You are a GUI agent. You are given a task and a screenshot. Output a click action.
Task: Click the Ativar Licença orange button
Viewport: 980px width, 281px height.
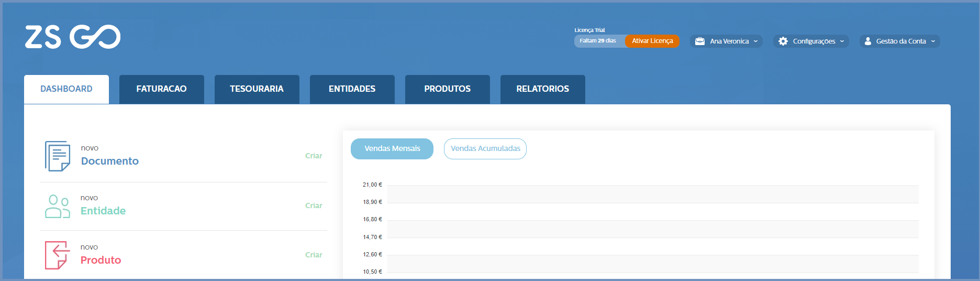pyautogui.click(x=652, y=41)
